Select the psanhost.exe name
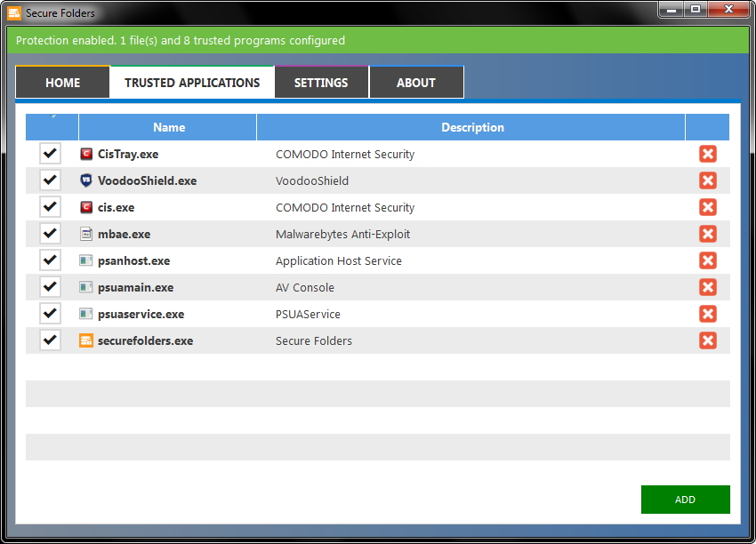Viewport: 756px width, 544px height. pos(133,261)
